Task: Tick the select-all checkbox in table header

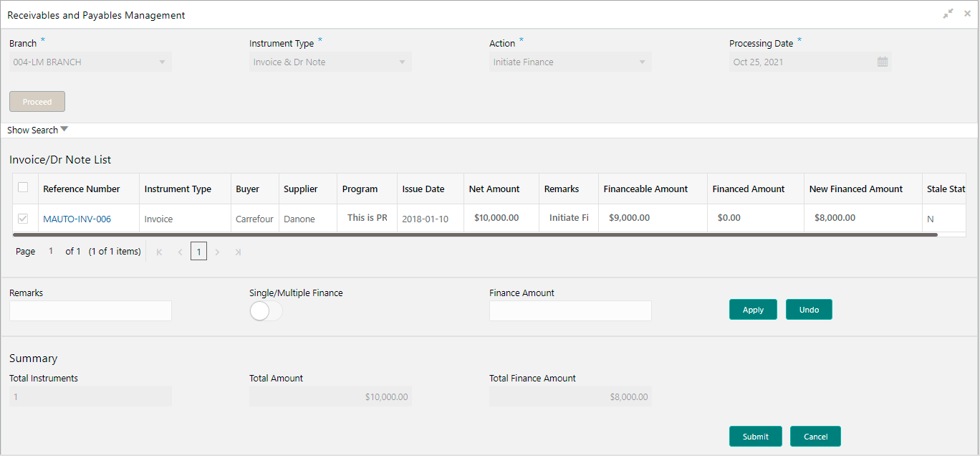Action: pos(23,187)
